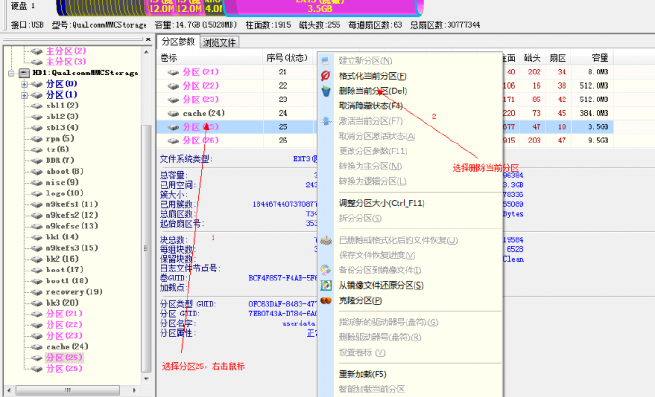Click the HD1 QualcommMMCStorage disk icon

(x=24, y=73)
